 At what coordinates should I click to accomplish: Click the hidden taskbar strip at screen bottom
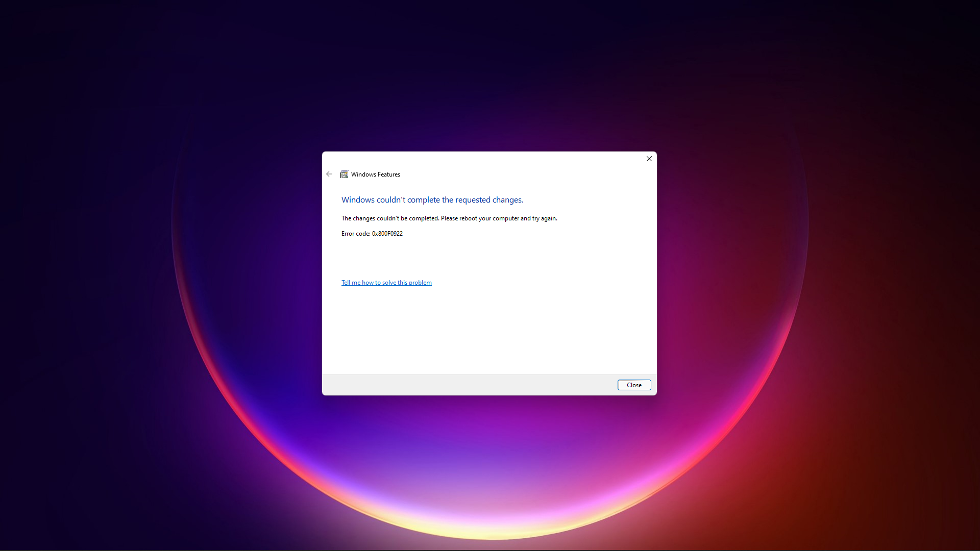tap(490, 550)
